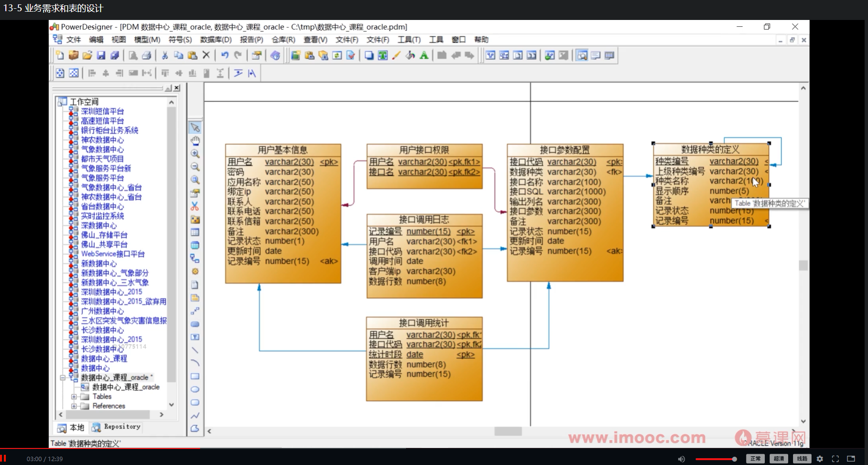Mute the video with the speaker icon

point(681,459)
